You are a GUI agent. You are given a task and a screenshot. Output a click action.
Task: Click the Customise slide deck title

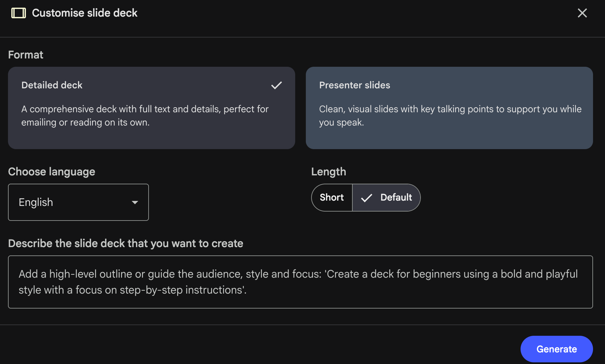[84, 13]
